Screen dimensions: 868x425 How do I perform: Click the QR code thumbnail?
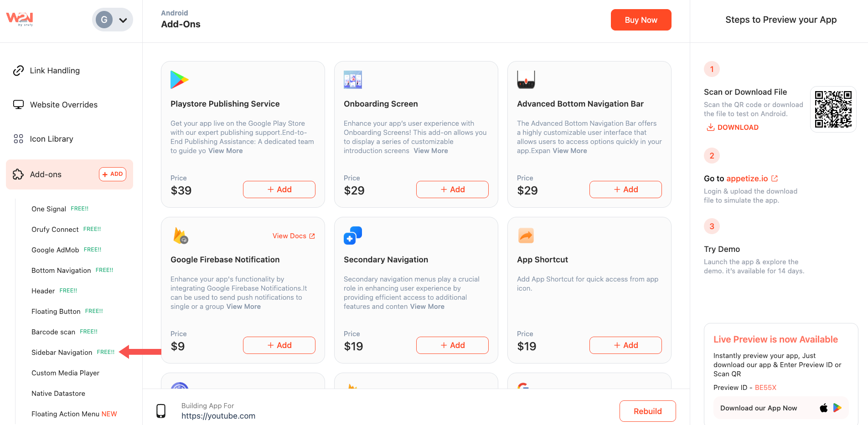[x=833, y=109]
